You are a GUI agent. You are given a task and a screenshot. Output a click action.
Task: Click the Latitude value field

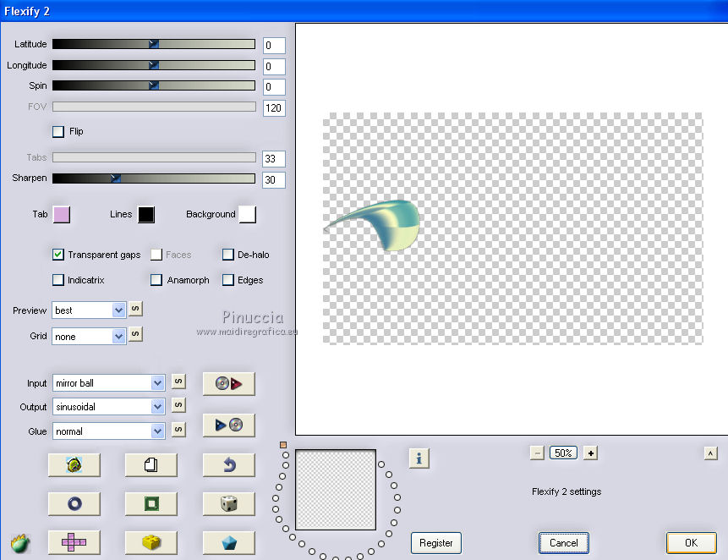274,46
